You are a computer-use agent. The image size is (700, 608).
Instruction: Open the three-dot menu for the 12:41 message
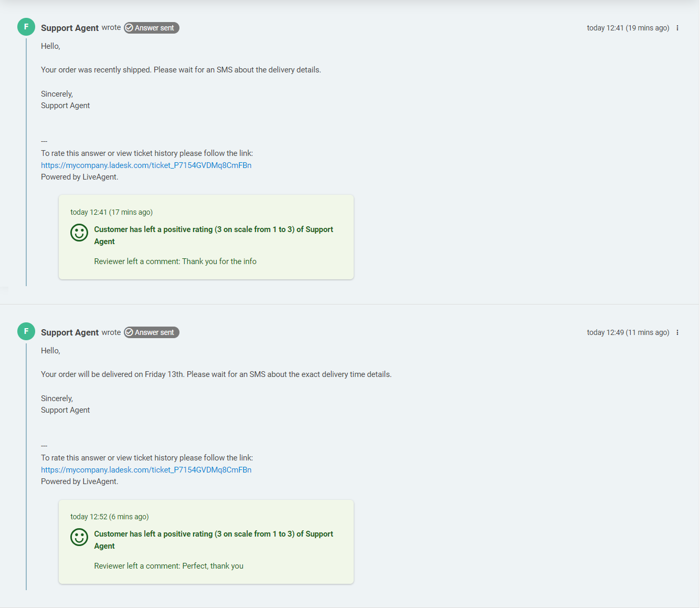coord(677,28)
